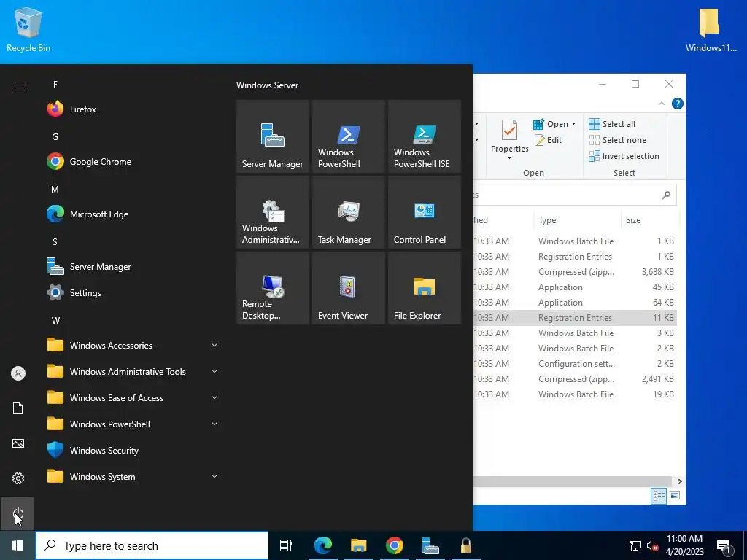
Task: Click the padlock icon on the taskbar
Action: pos(466,545)
